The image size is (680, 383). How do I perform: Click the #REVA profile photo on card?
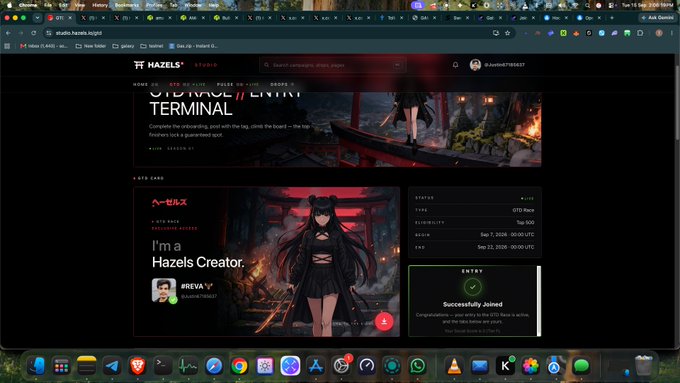[x=164, y=290]
